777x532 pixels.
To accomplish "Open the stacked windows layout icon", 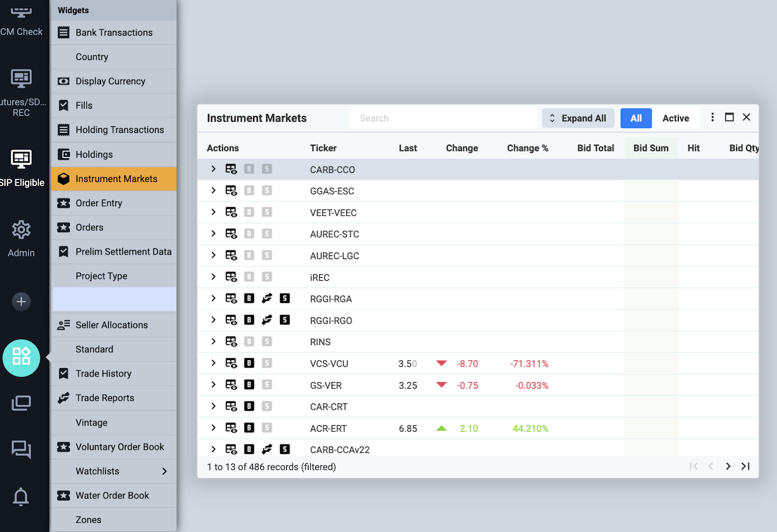I will pos(21,403).
